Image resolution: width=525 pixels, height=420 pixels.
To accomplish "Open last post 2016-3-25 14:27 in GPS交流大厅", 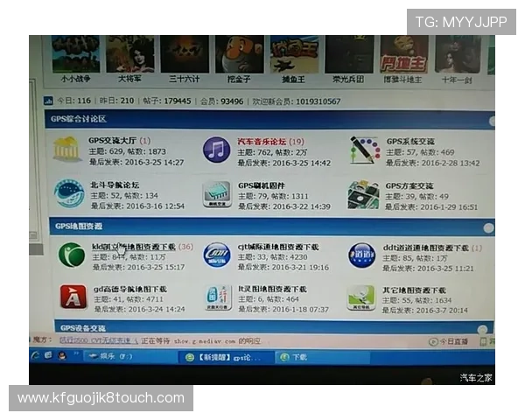I will pos(154,163).
